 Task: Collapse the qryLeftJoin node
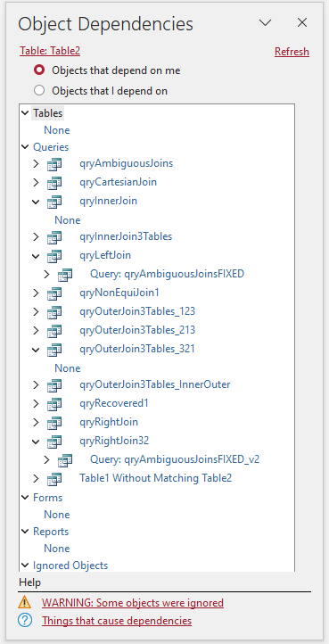37,256
